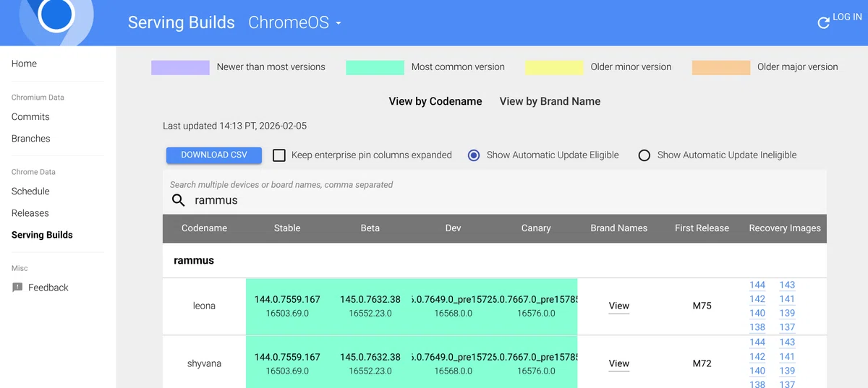Open leona recovery image 139
The image size is (868, 388).
tap(787, 313)
